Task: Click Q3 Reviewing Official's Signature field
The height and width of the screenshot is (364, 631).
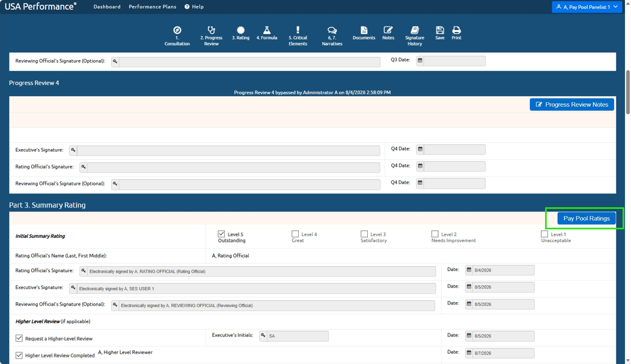Action: pos(249,62)
